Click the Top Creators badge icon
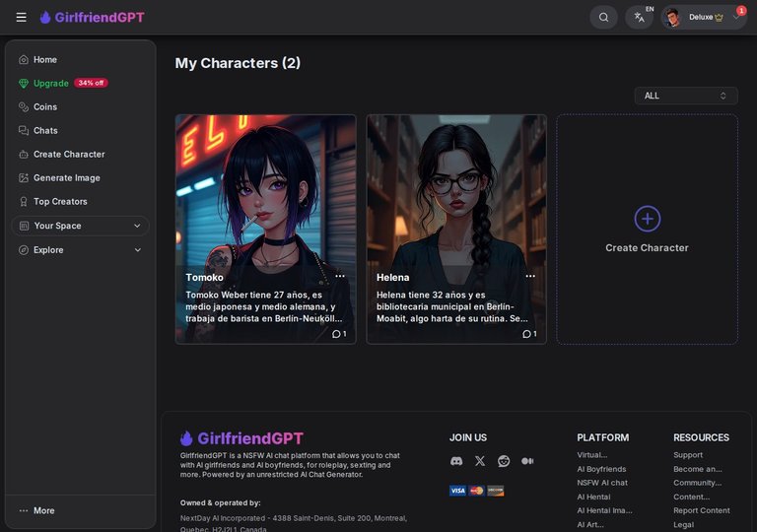The image size is (757, 532). (24, 201)
